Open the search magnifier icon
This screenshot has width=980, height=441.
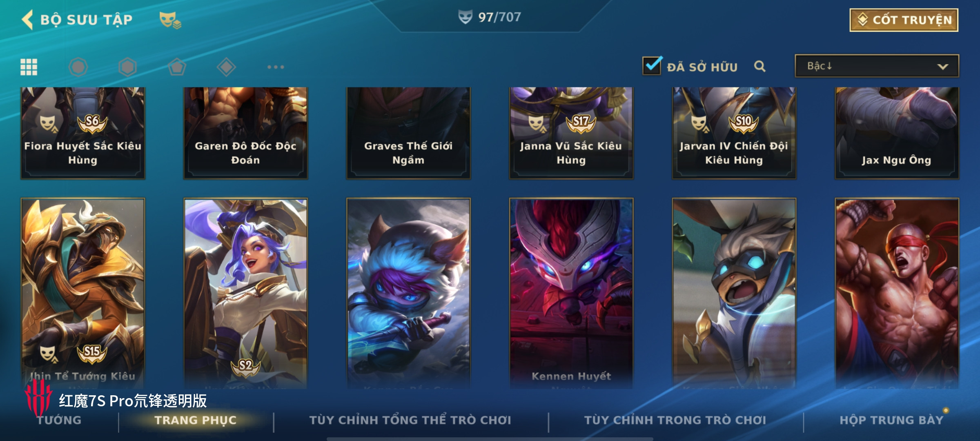(x=759, y=66)
